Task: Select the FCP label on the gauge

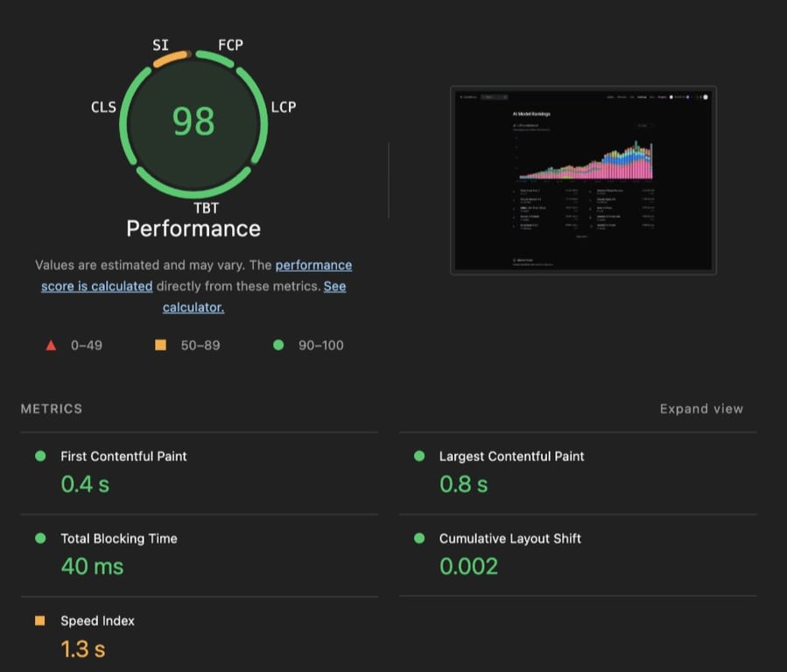Action: 229,45
